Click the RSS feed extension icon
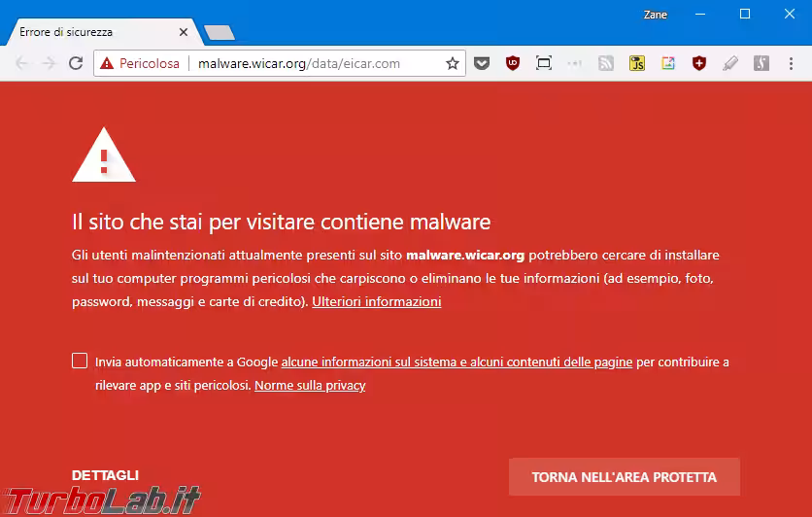 [606, 63]
